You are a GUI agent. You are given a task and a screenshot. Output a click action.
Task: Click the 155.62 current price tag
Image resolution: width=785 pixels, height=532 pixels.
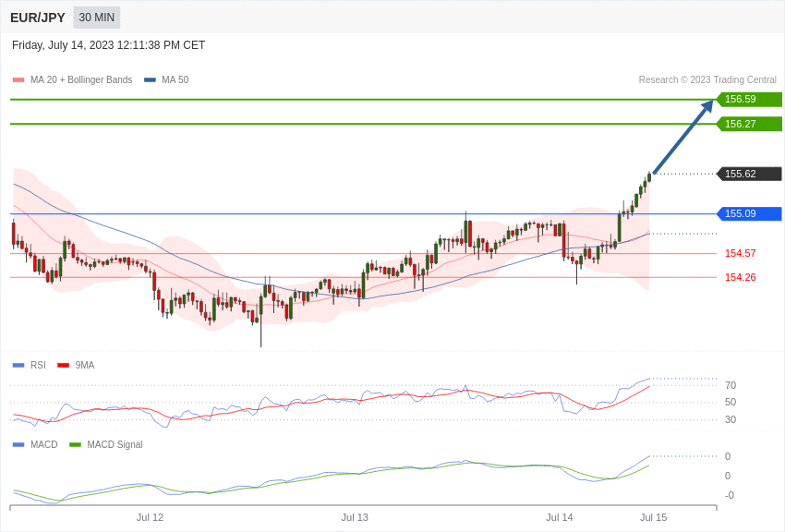point(749,174)
